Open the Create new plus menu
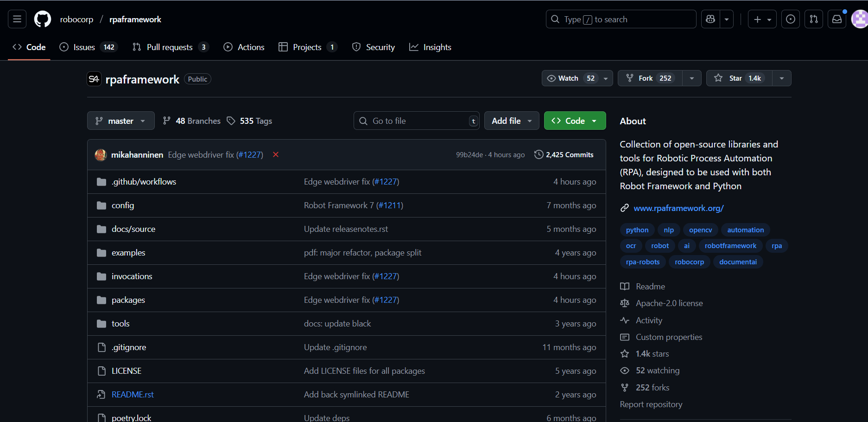Image resolution: width=868 pixels, height=422 pixels. click(762, 19)
